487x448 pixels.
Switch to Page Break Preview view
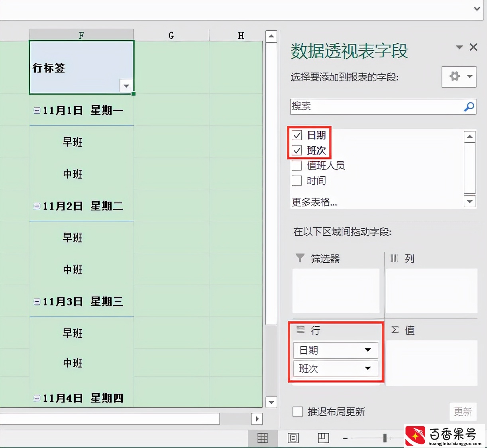click(324, 438)
